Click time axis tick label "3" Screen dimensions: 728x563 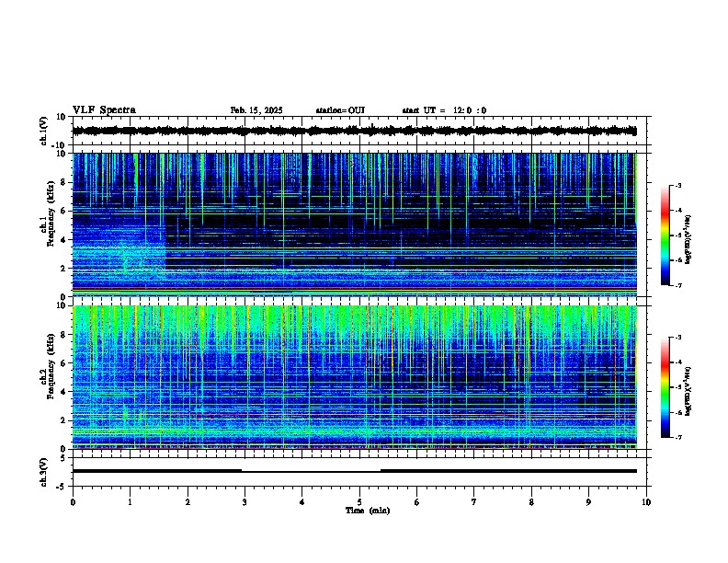point(245,502)
